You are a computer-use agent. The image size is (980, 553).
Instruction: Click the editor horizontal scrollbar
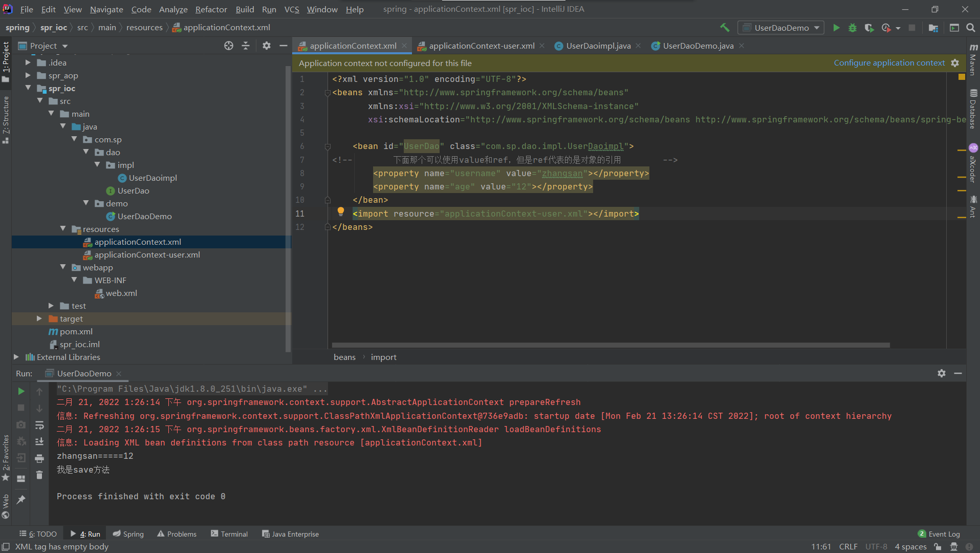point(611,345)
